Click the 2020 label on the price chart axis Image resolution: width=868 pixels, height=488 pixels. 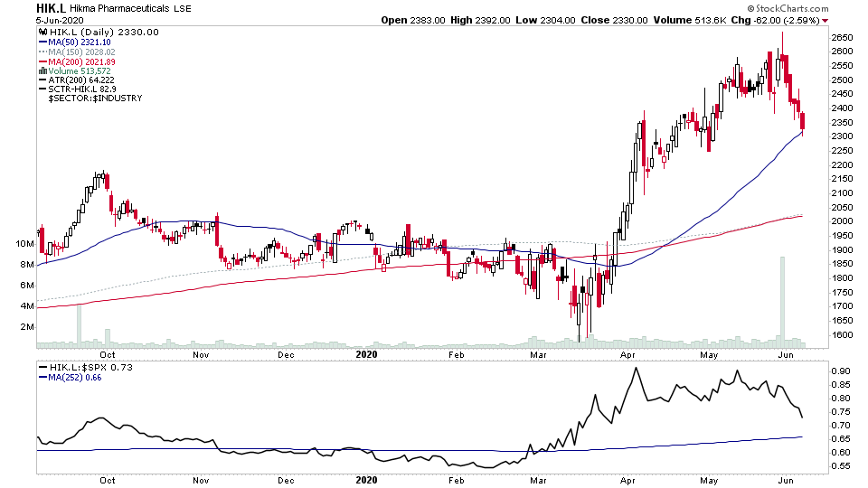click(366, 354)
